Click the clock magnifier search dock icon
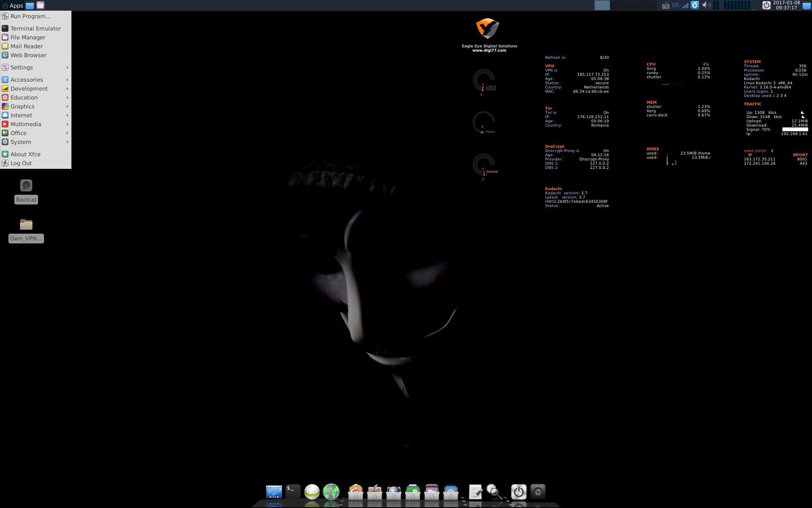This screenshot has height=508, width=812. point(494,491)
